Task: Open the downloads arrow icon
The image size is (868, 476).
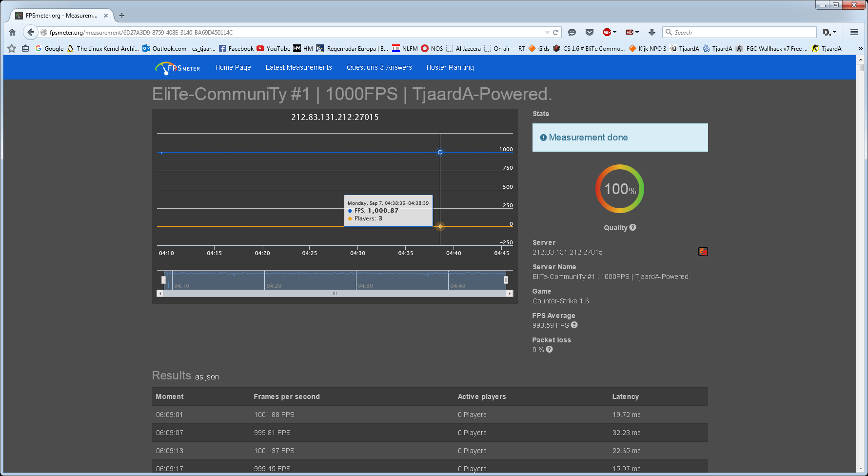Action: click(x=652, y=32)
